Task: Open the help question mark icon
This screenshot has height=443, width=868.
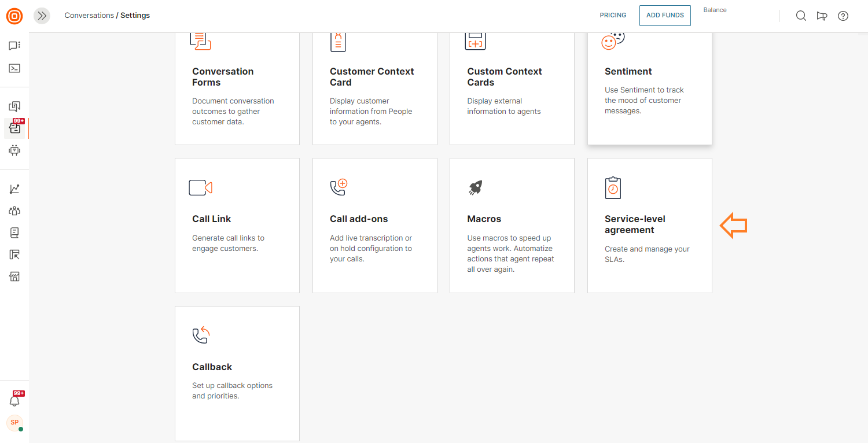Action: point(843,16)
